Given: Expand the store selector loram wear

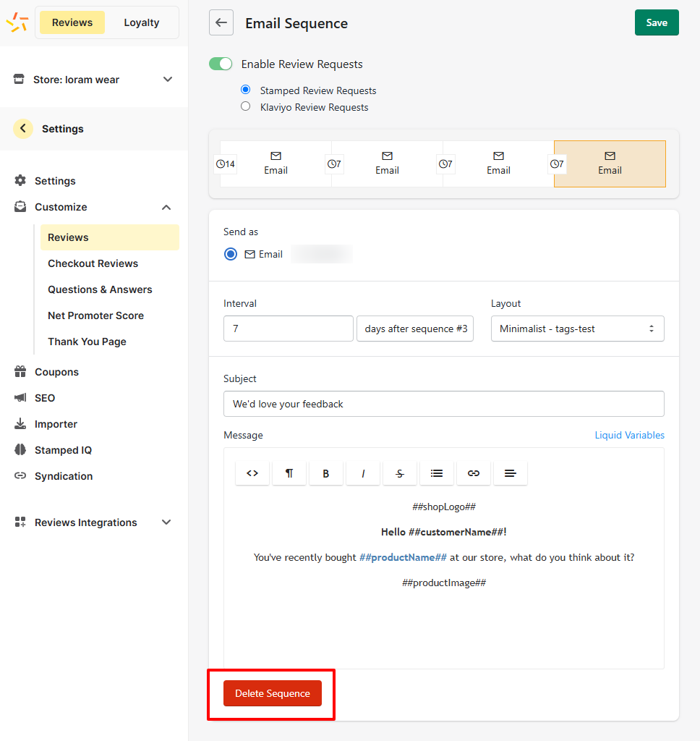Looking at the screenshot, I should 93,80.
